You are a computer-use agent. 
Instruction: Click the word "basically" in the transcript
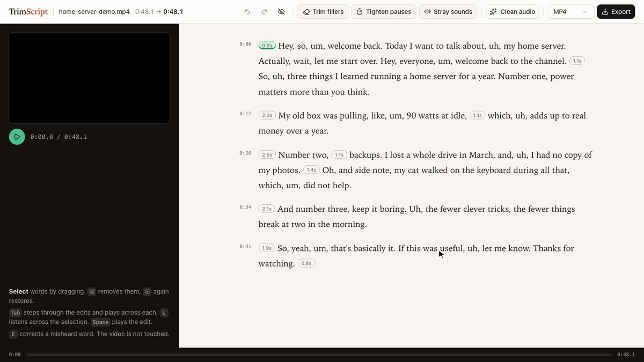(369, 248)
